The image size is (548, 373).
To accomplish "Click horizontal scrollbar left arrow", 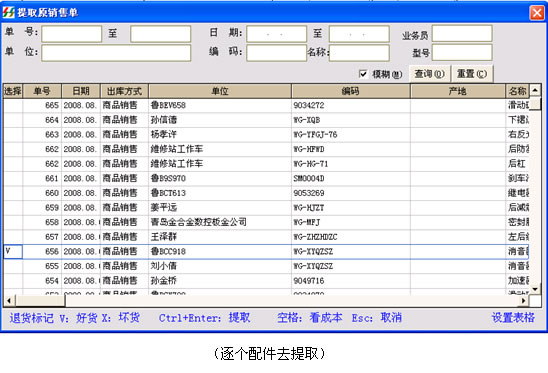I will (9, 301).
